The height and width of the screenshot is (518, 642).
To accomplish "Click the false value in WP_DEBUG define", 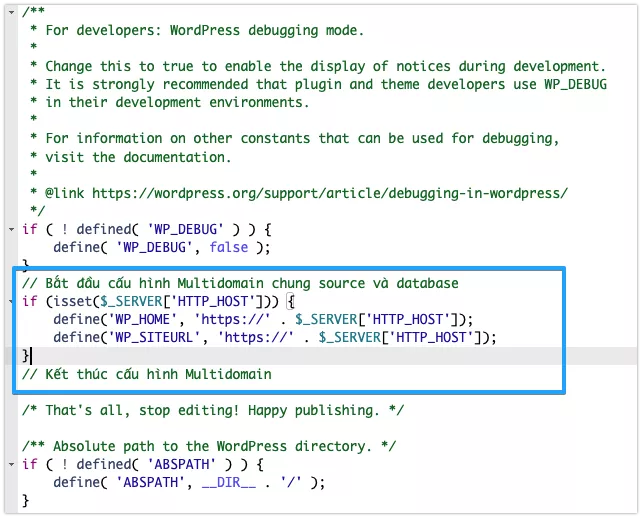I will tap(229, 247).
